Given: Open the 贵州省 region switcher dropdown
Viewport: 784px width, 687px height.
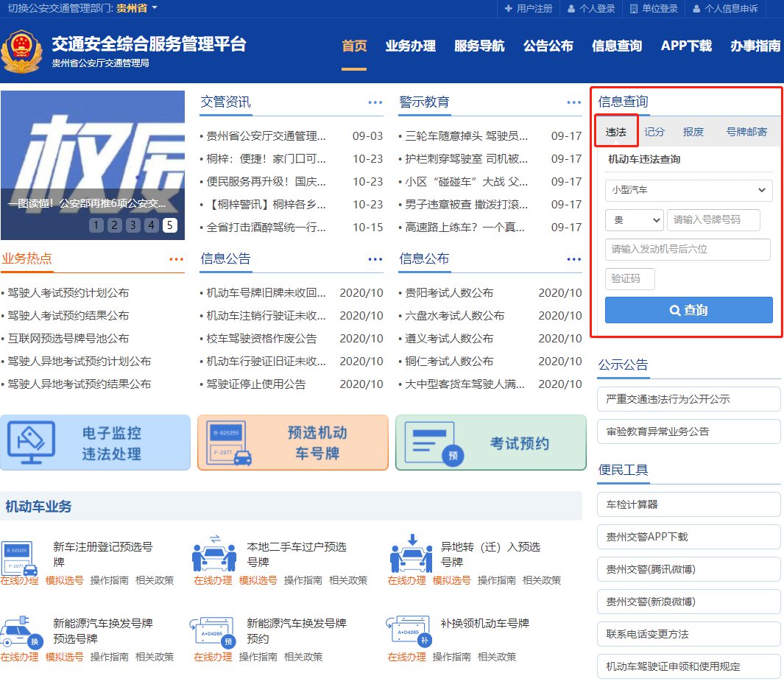Looking at the screenshot, I should [137, 8].
